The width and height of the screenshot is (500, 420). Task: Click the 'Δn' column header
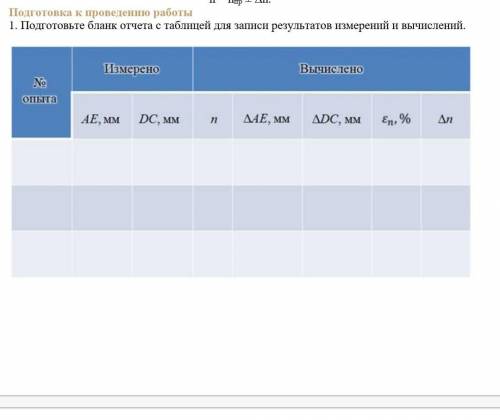point(446,116)
